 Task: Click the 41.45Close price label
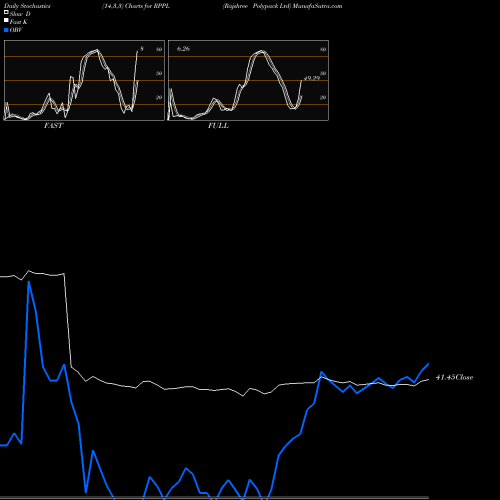click(454, 377)
